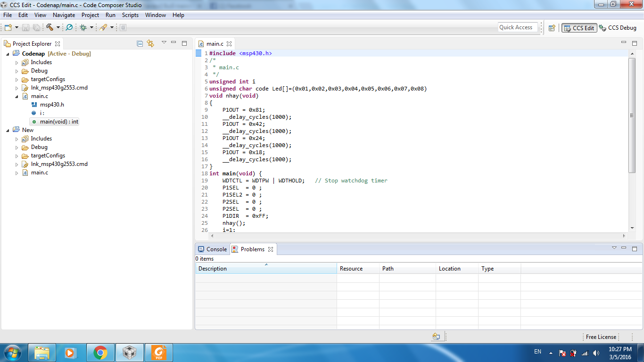The image size is (644, 362).
Task: Open the Build hammer dropdown arrow
Action: tap(58, 28)
